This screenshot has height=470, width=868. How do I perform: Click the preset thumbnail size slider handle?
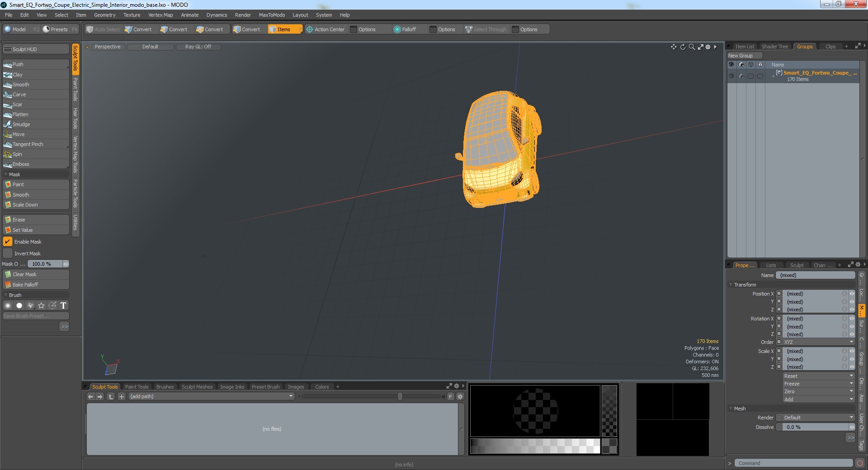[x=400, y=396]
